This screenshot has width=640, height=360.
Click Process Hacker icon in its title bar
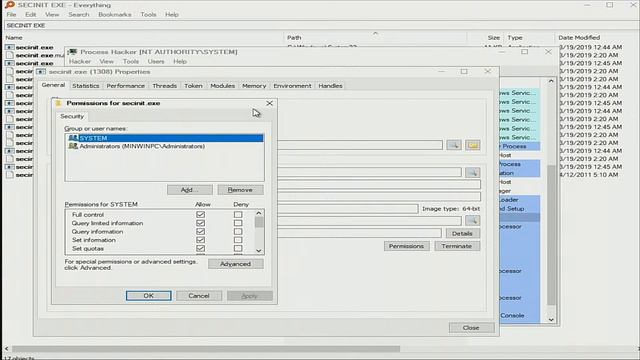(73, 52)
